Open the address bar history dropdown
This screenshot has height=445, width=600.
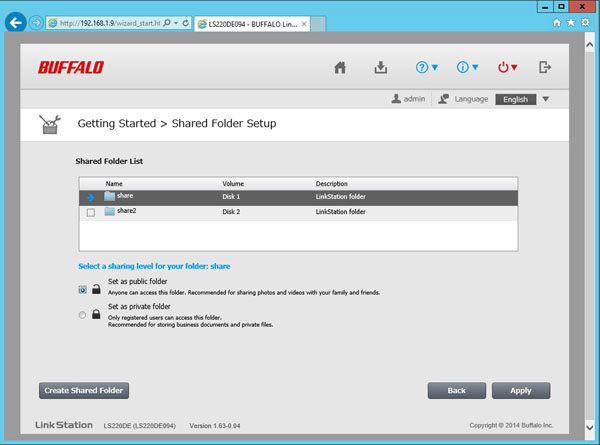pyautogui.click(x=176, y=23)
